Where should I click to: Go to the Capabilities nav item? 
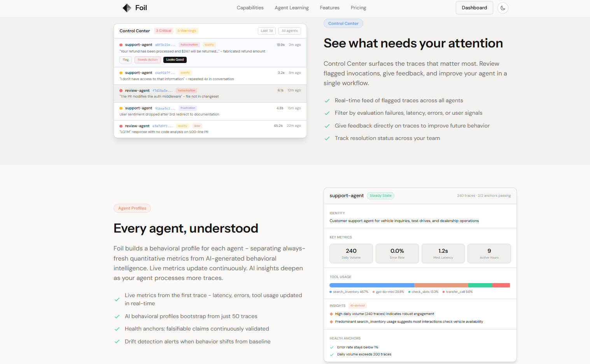pos(250,8)
